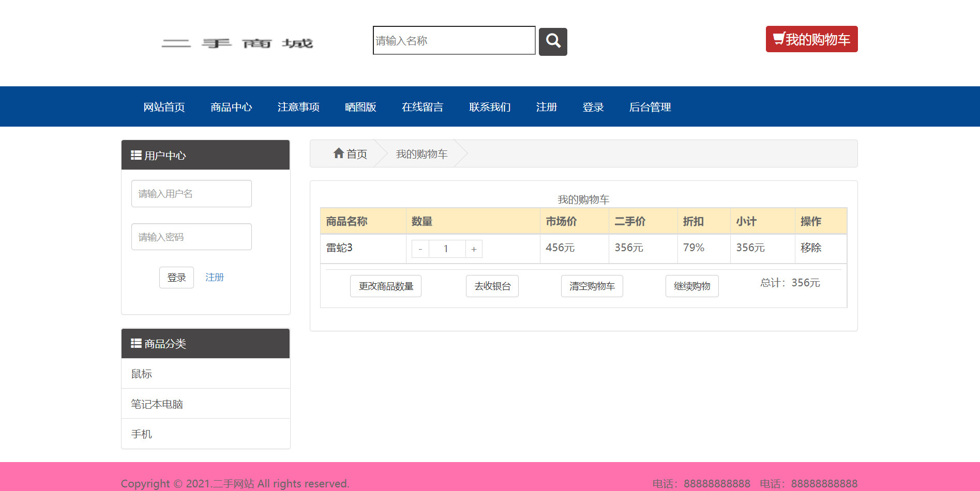Image resolution: width=980 pixels, height=491 pixels.
Task: Focus the 请输入密码 password field
Action: (x=191, y=237)
